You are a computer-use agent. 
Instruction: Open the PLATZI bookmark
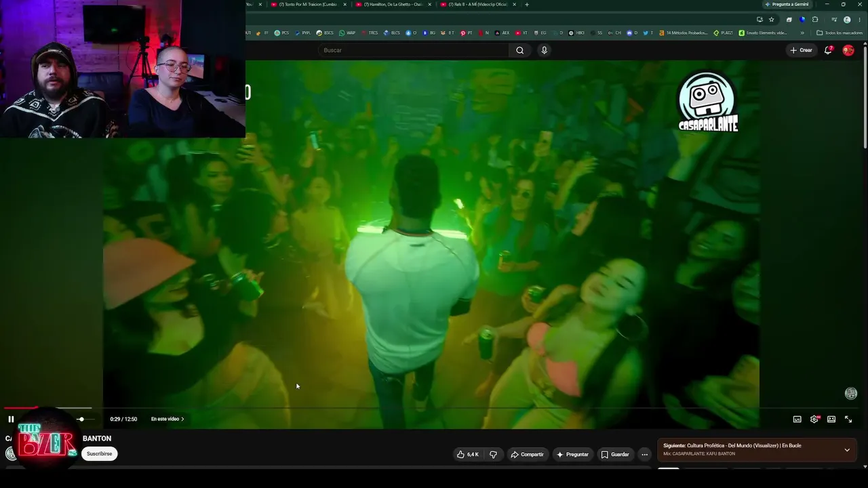coord(724,33)
